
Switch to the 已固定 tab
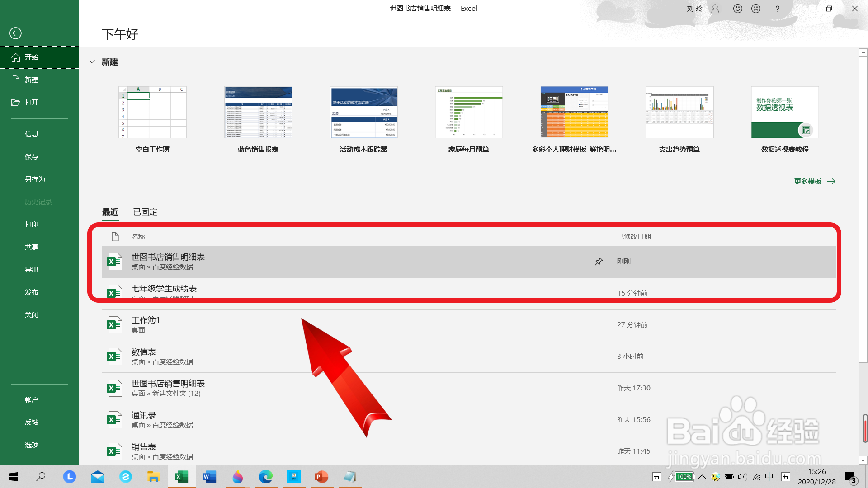(145, 212)
